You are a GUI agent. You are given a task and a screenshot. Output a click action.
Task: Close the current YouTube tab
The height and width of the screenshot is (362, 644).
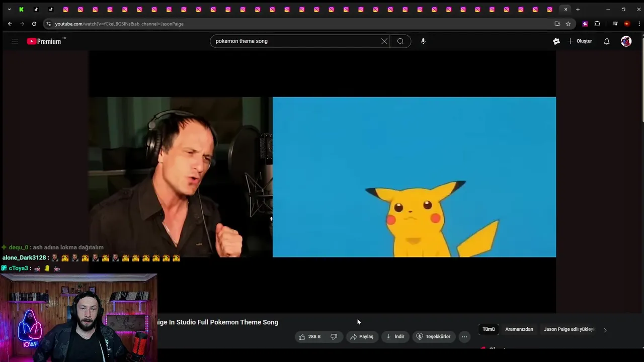coord(566,10)
